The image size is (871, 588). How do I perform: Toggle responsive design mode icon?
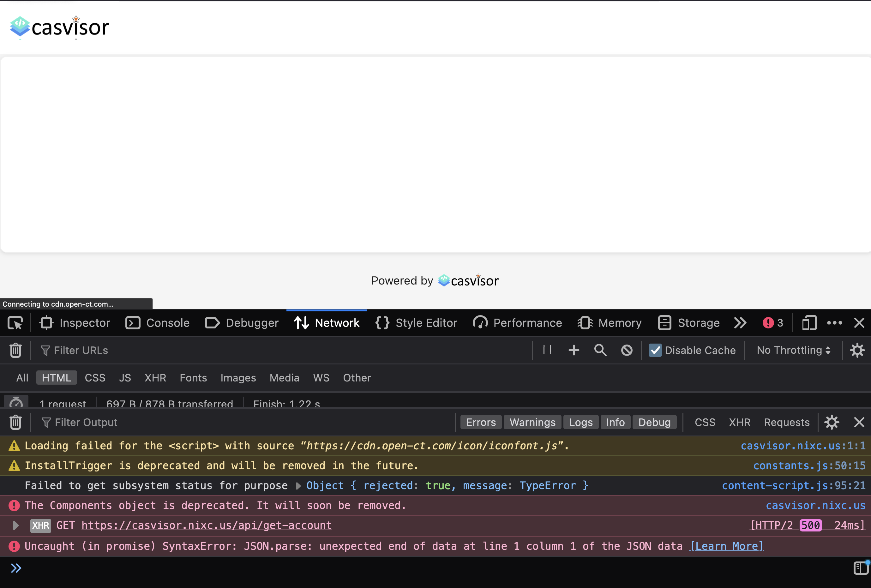(809, 323)
